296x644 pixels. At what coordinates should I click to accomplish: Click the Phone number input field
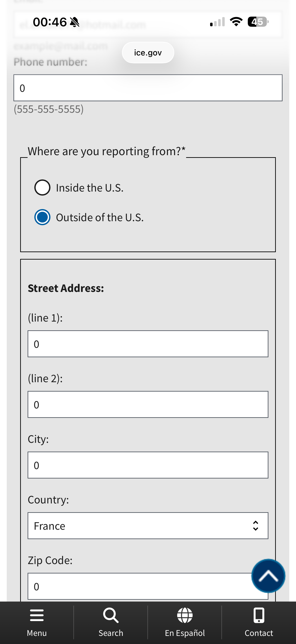[148, 88]
